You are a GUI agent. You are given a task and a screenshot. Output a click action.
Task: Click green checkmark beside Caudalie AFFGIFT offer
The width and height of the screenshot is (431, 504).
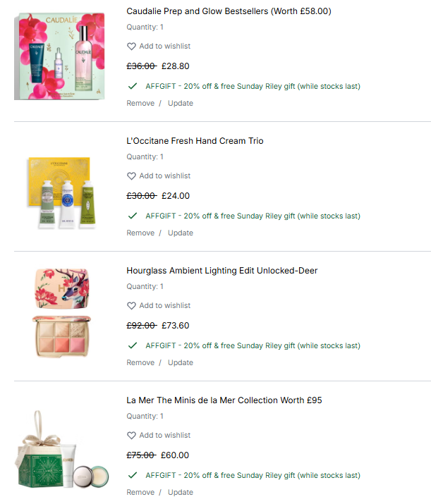133,86
